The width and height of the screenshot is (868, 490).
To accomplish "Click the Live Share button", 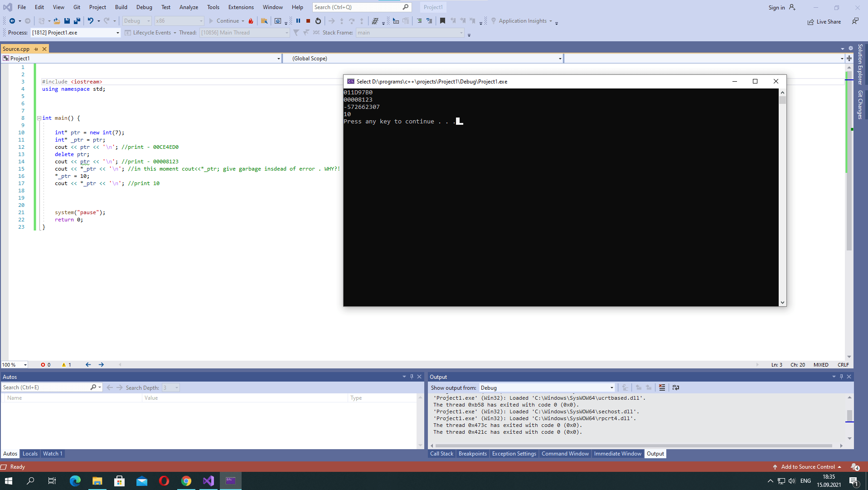I will coord(824,22).
